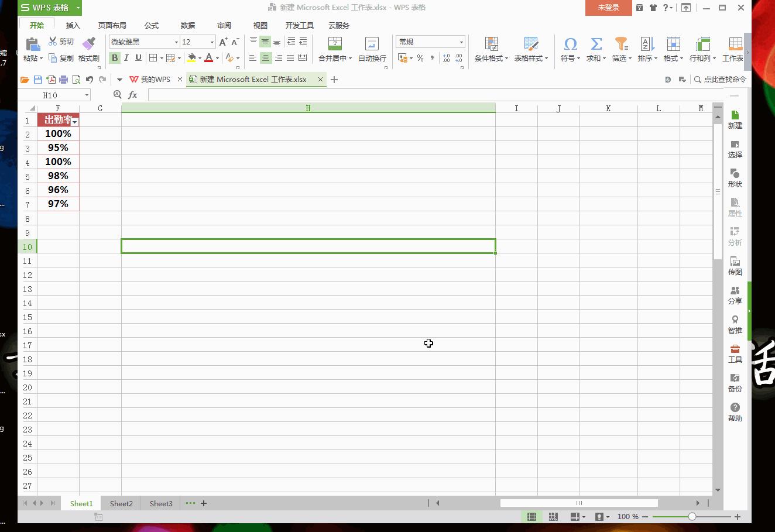Click the Merge and Center icon
Image resolution: width=775 pixels, height=532 pixels.
(335, 44)
